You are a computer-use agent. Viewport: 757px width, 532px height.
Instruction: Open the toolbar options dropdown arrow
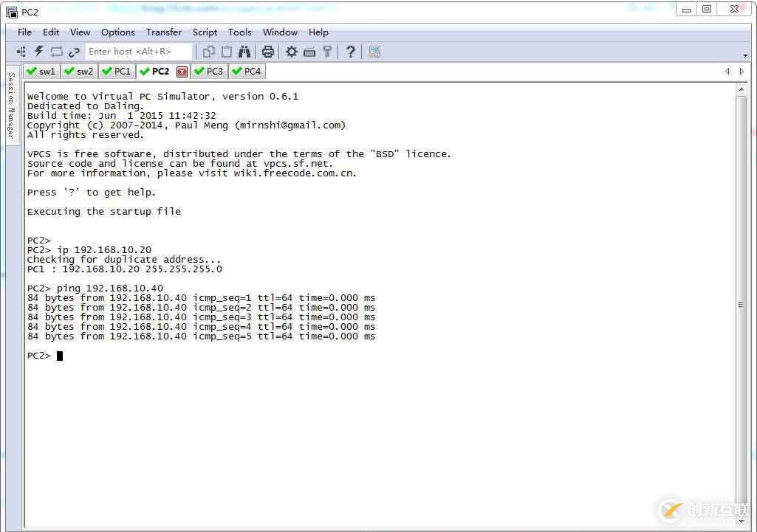click(x=745, y=55)
